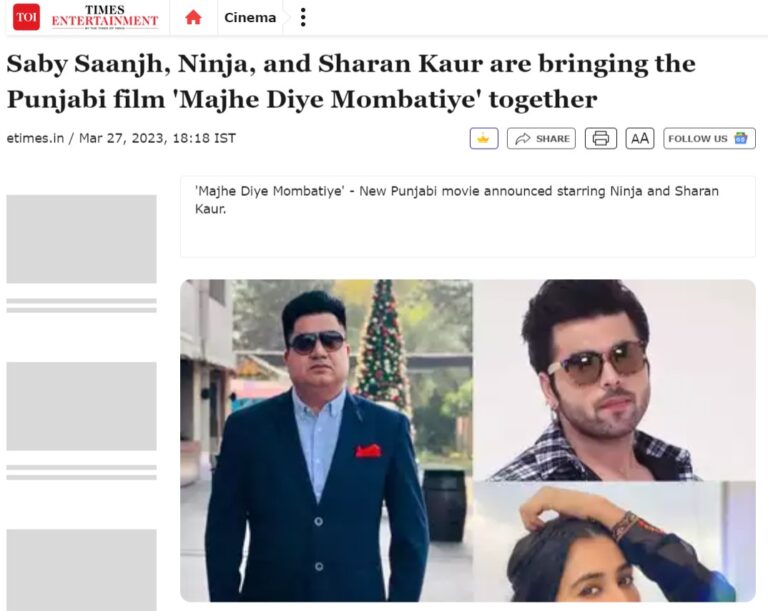768x611 pixels.
Task: Click the photo of man in blue suit
Action: [x=327, y=440]
